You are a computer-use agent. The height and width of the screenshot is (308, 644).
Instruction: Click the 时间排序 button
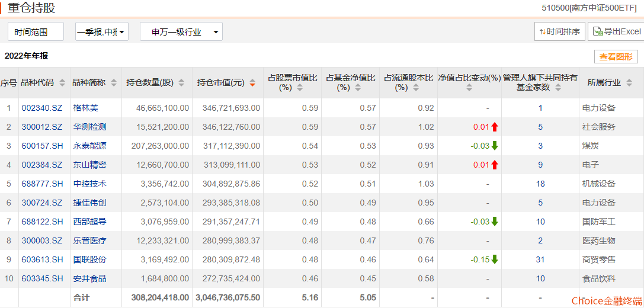tap(560, 31)
